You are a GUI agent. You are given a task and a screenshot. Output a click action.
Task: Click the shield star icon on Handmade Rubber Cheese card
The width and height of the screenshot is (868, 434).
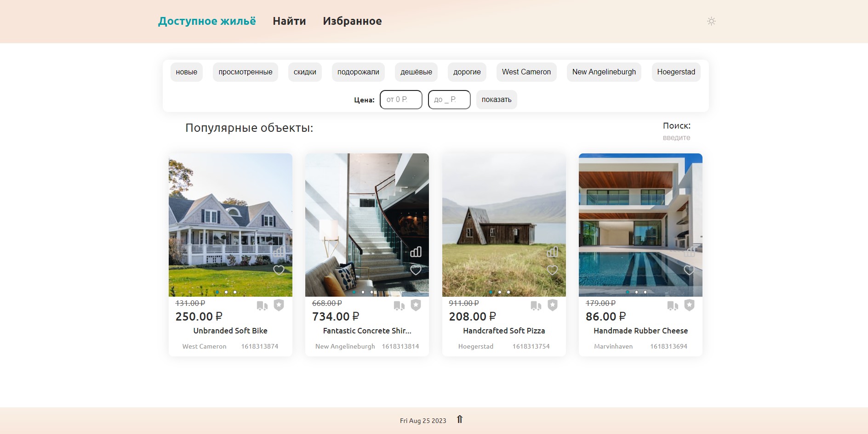click(689, 305)
